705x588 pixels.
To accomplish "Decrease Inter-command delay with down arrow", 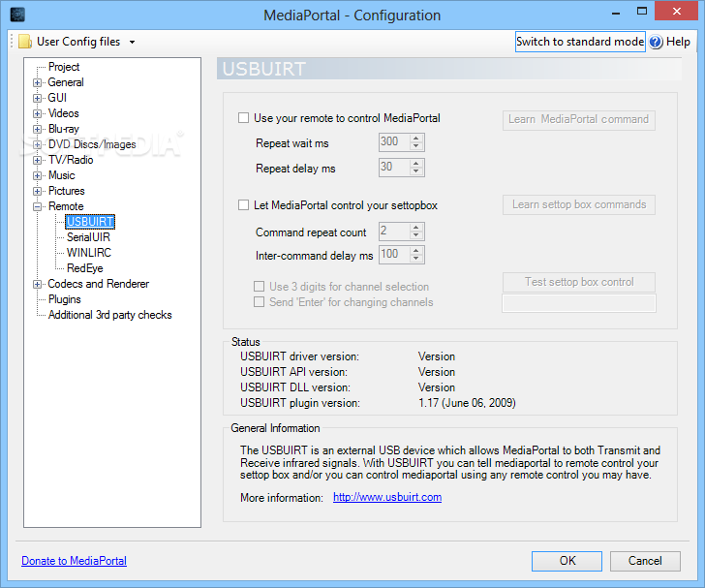I will pyautogui.click(x=416, y=259).
